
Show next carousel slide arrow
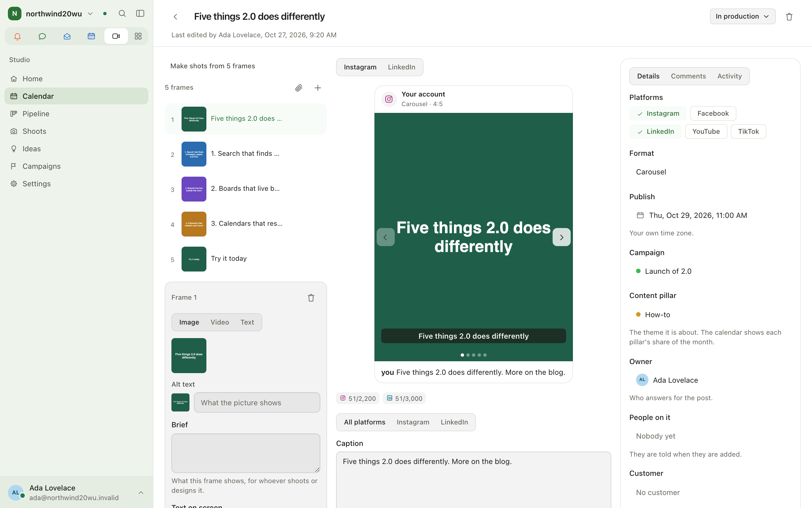click(x=561, y=237)
